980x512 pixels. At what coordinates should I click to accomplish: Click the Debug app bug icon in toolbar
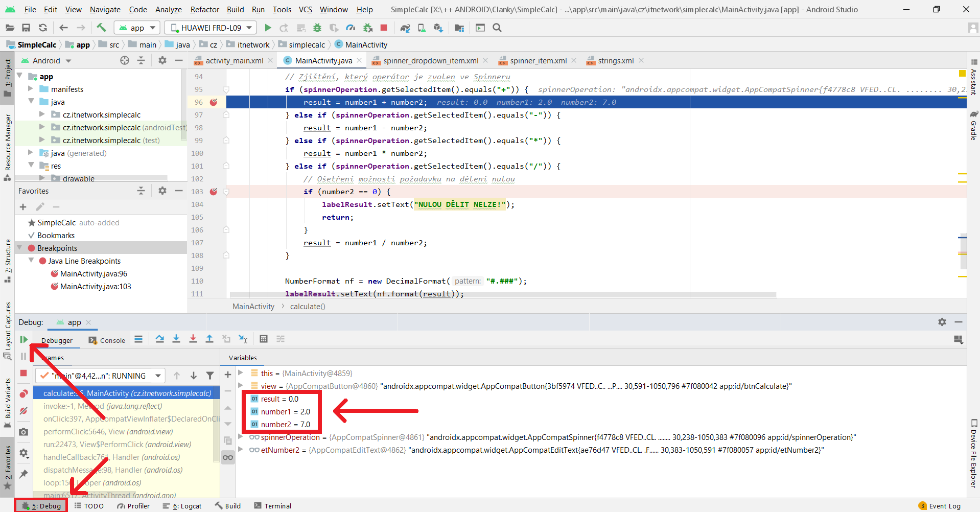[x=317, y=28]
